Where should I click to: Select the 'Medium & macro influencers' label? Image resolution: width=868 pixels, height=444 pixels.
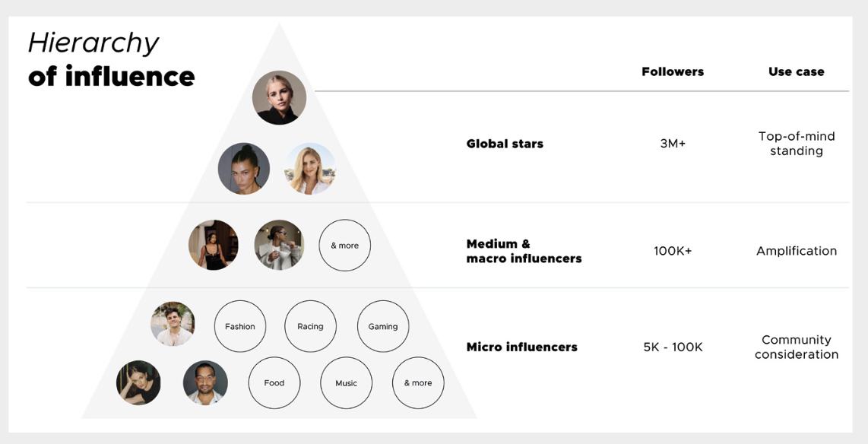point(524,251)
